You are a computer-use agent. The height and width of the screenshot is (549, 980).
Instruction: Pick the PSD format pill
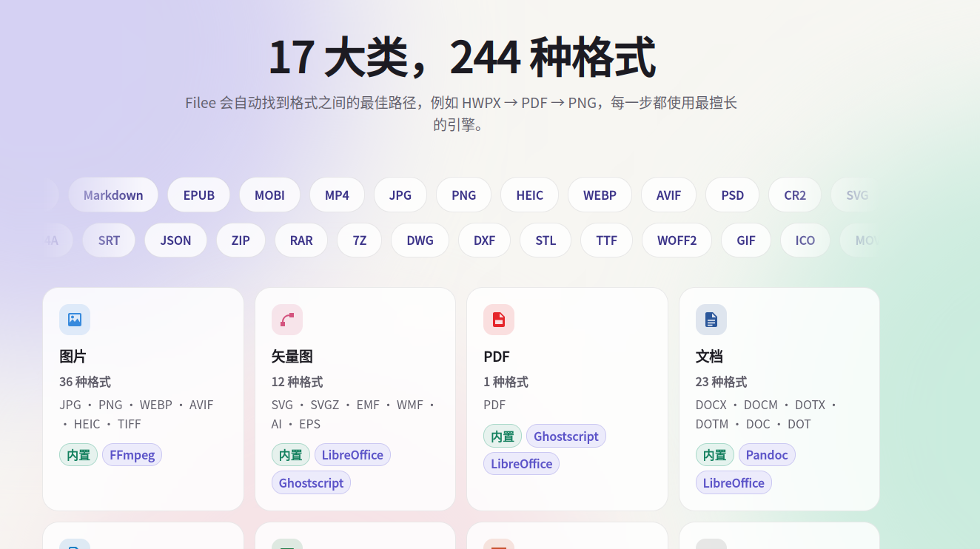pyautogui.click(x=733, y=195)
